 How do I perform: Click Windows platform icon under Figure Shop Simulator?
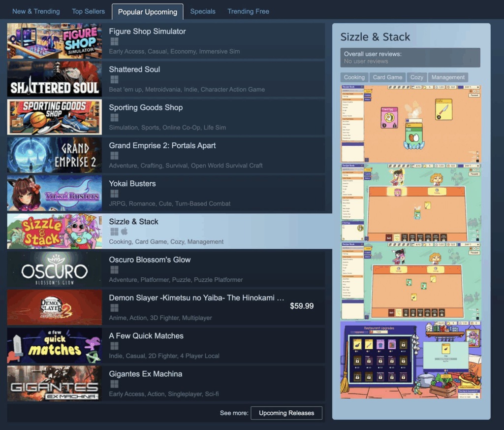pos(114,41)
